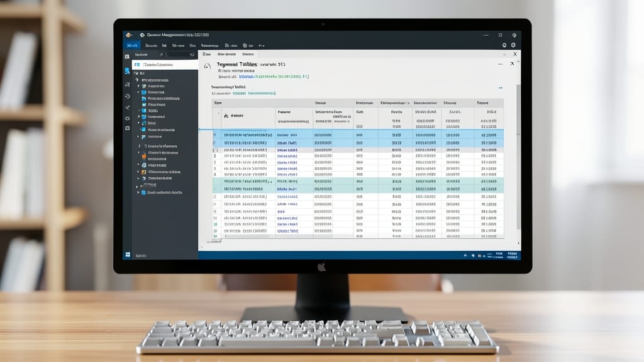Viewport: 644px width, 362px height.
Task: Switch to the first tab of main panel
Action: coord(206,54)
